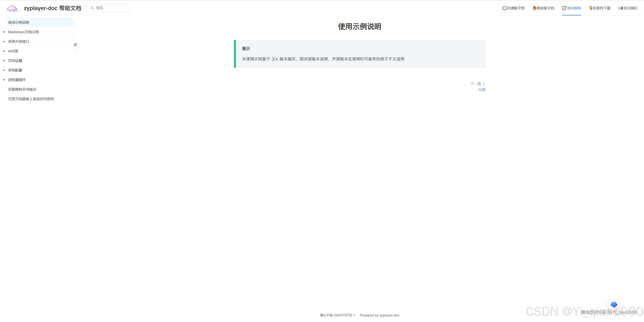
Task: Expand the 系统配置 sidebar node
Action: coord(4,70)
